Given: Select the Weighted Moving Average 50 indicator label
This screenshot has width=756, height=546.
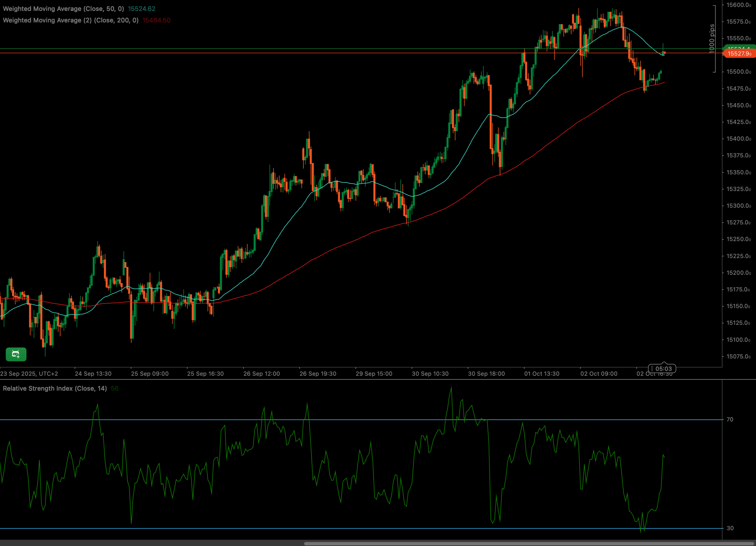Looking at the screenshot, I should coord(63,9).
